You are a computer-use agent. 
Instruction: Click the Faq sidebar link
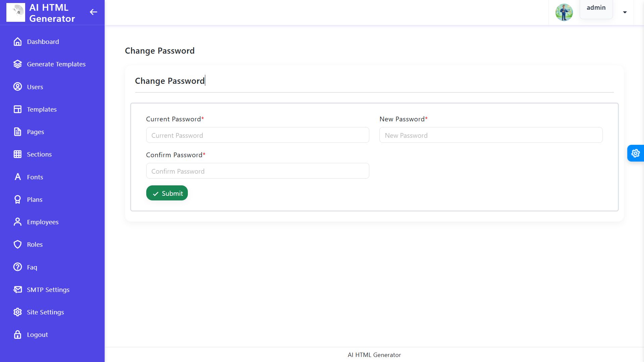(x=32, y=267)
